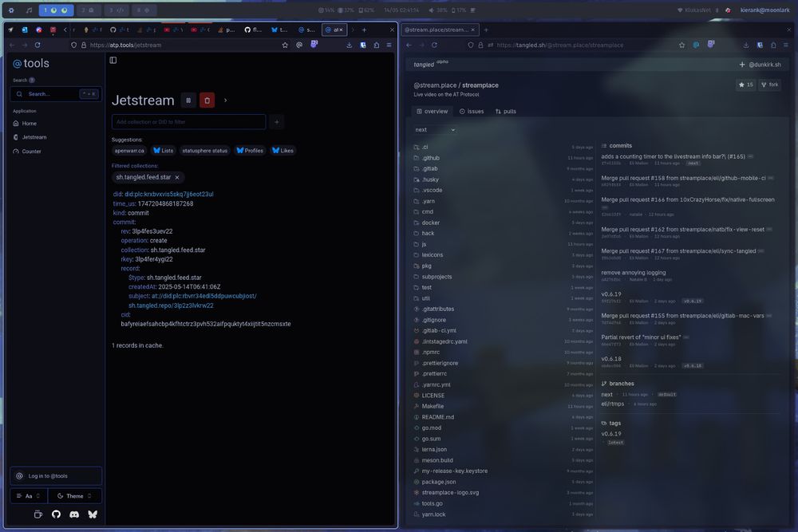Select the openwarr.ca suggestion chip
This screenshot has height=532, width=798.
(129, 151)
